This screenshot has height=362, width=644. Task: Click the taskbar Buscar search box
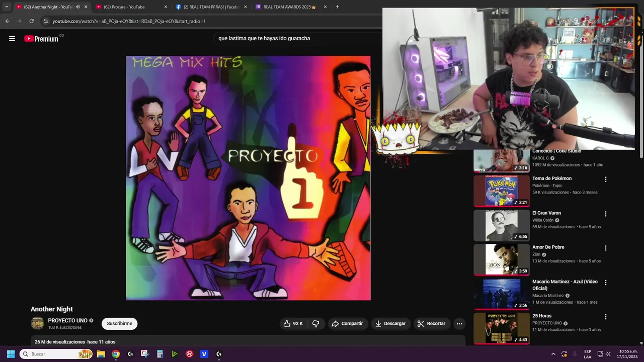coord(56,354)
